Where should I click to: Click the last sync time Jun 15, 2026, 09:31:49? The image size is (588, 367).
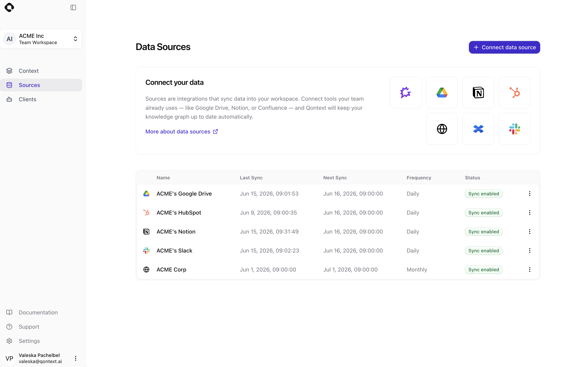tap(269, 232)
